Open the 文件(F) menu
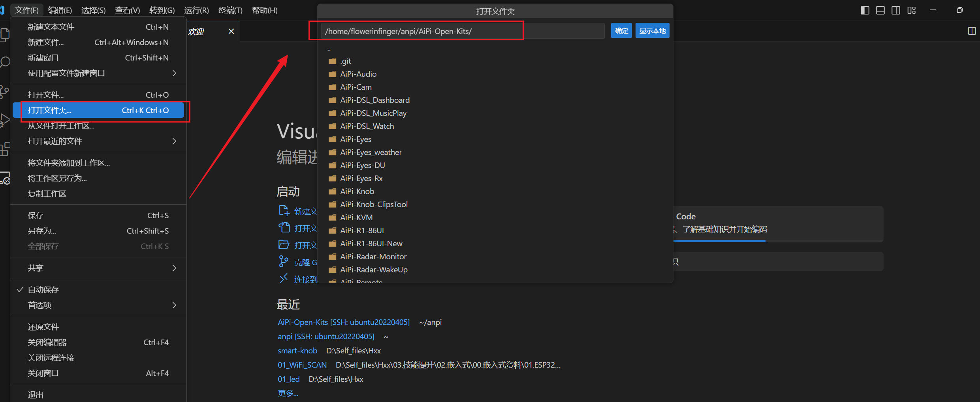The height and width of the screenshot is (402, 980). click(26, 10)
